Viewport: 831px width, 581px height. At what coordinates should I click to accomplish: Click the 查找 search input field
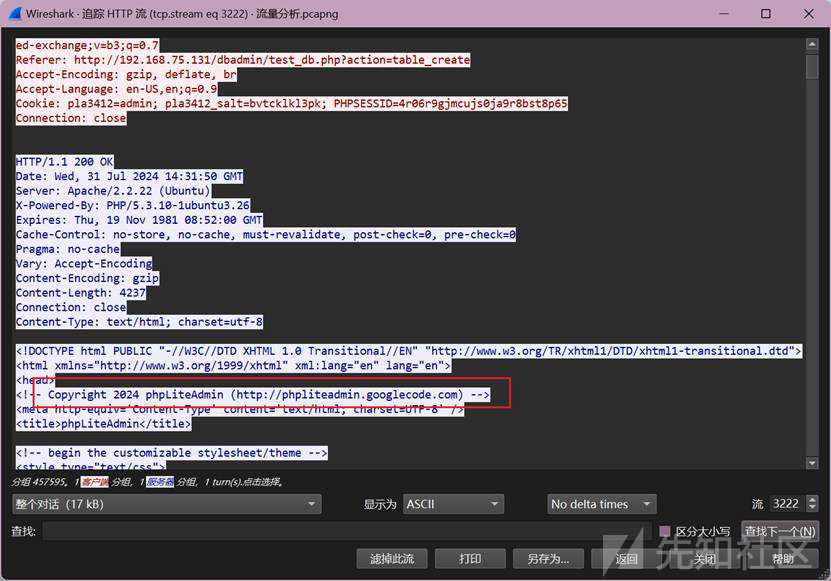[x=347, y=531]
